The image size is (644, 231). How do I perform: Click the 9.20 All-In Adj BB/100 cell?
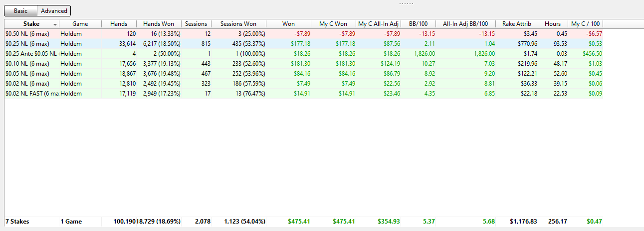pos(466,74)
